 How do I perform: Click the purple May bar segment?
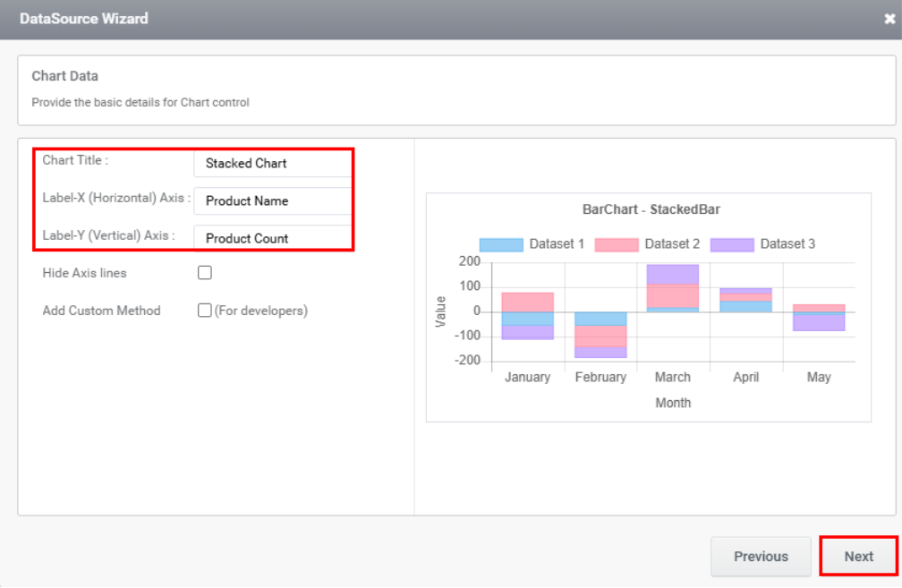[819, 321]
